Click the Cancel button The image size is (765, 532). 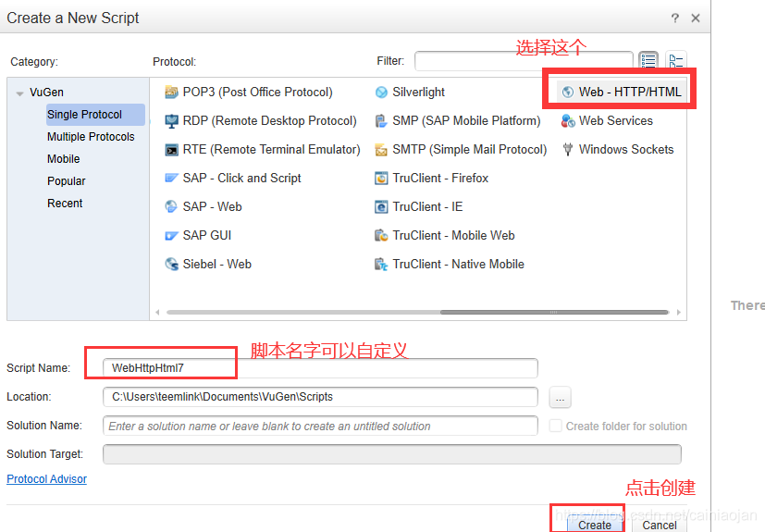pyautogui.click(x=660, y=525)
